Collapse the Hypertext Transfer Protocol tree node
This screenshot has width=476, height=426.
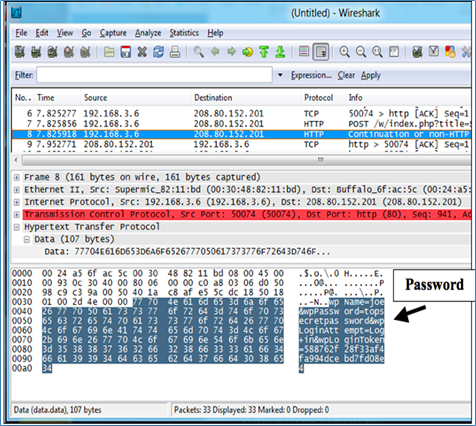tap(16, 227)
